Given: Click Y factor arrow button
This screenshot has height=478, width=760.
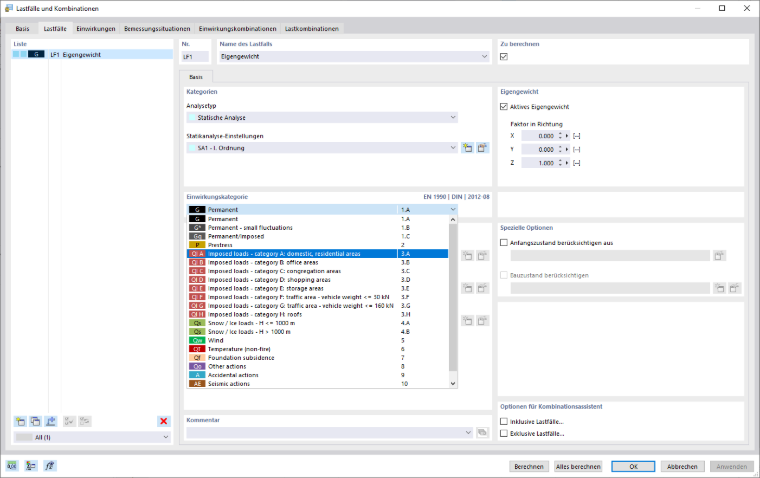Looking at the screenshot, I should [567, 149].
